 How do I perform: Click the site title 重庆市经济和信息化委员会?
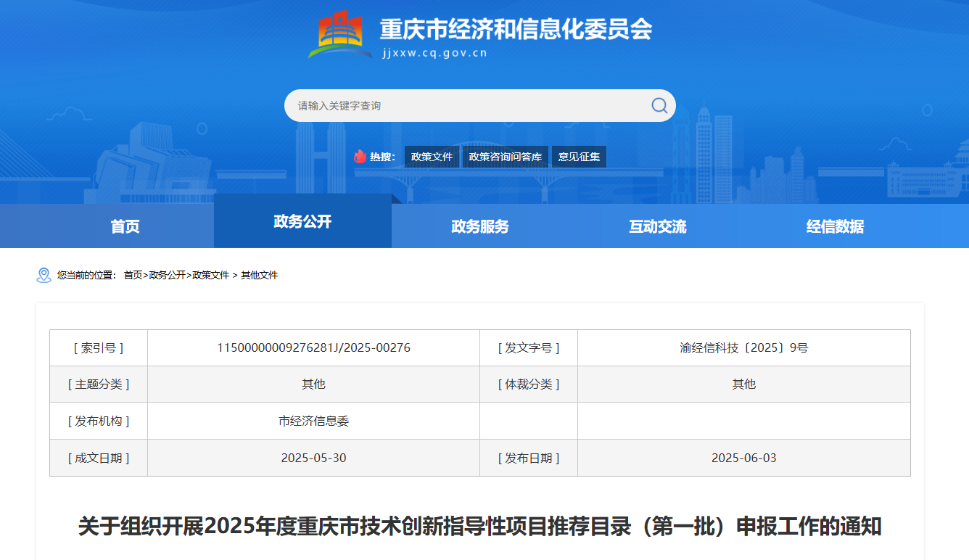coord(516,29)
